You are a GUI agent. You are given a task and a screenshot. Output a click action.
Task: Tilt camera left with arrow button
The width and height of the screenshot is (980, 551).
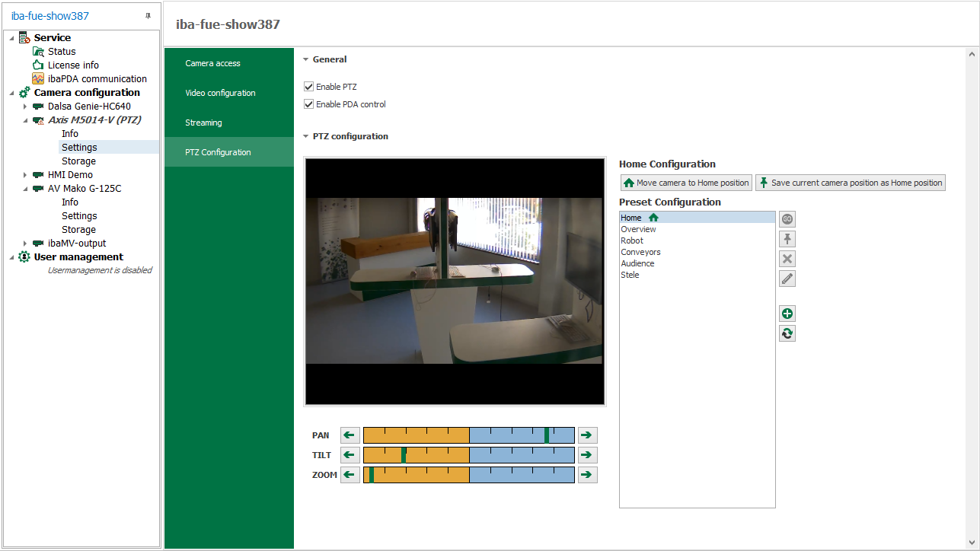coord(350,455)
